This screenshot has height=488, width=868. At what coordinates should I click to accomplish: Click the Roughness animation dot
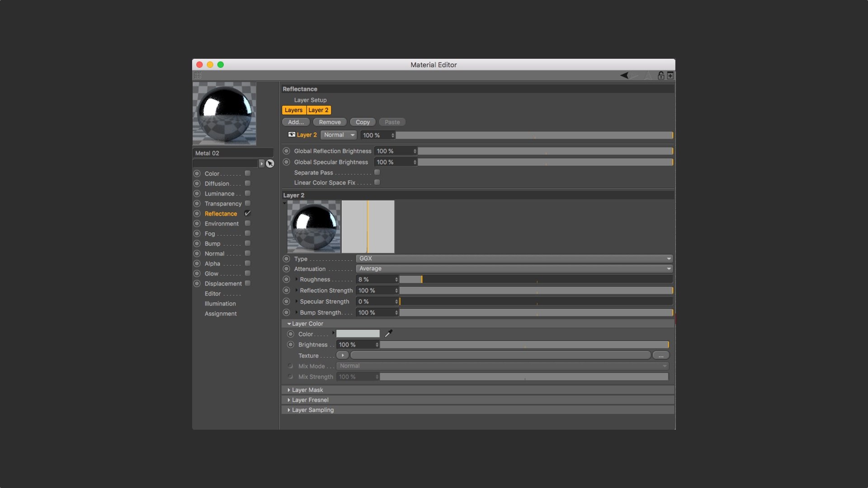pyautogui.click(x=286, y=279)
